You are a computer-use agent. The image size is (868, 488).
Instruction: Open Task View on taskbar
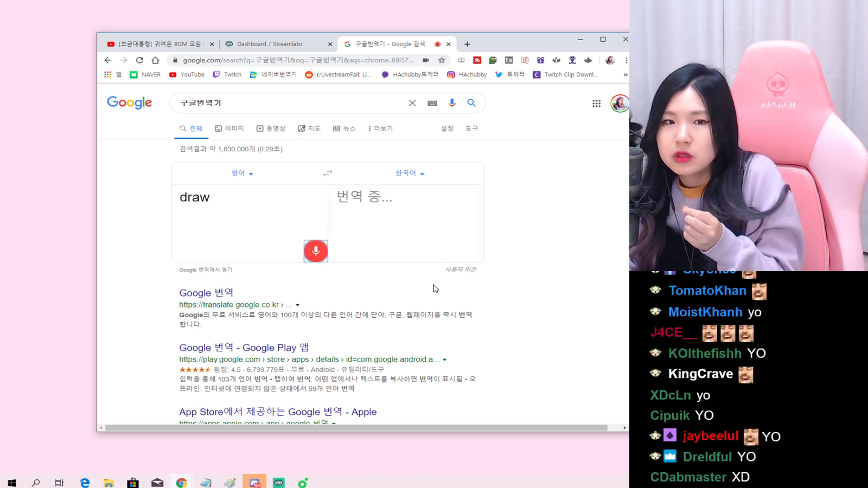[x=60, y=483]
